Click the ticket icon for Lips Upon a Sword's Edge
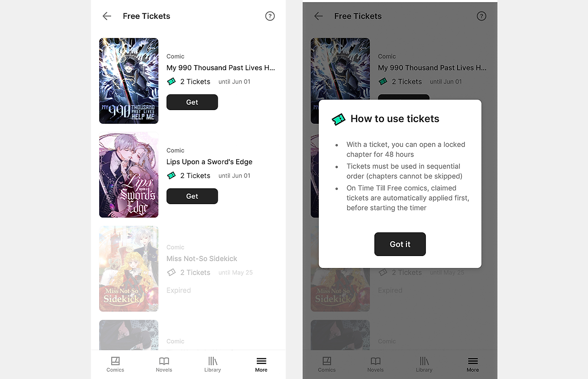 coord(171,176)
